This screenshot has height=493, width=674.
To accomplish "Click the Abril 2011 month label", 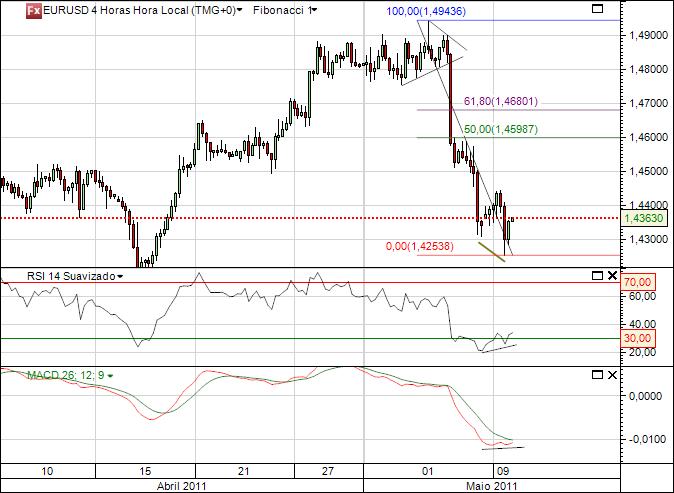I will pos(181,486).
